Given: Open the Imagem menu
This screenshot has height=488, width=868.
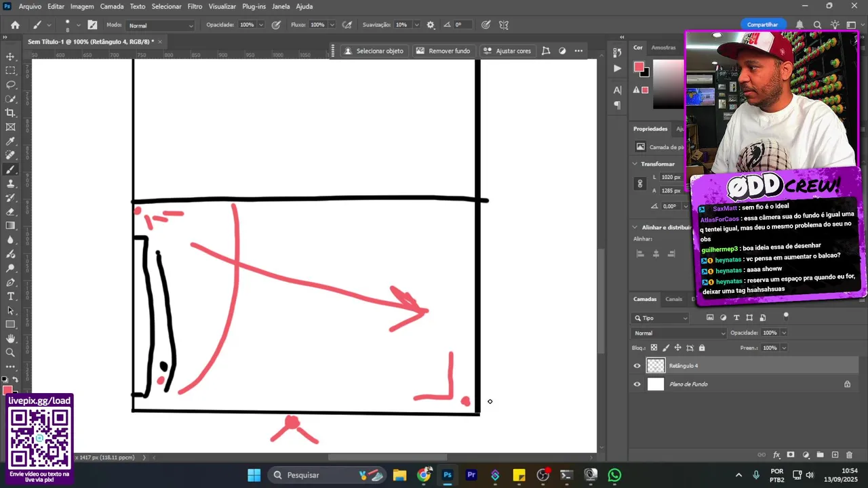Looking at the screenshot, I should [82, 6].
